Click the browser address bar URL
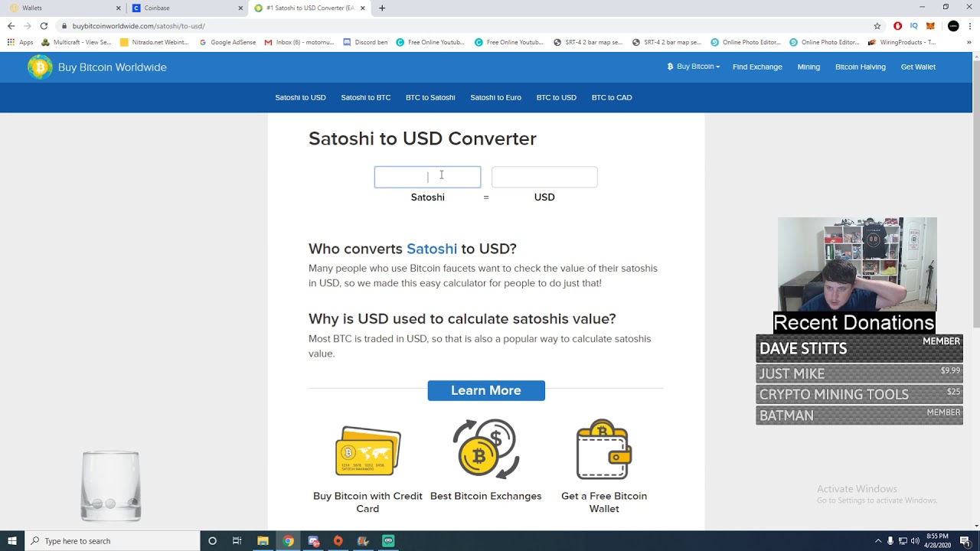Viewport: 980px width, 551px height. pyautogui.click(x=139, y=26)
